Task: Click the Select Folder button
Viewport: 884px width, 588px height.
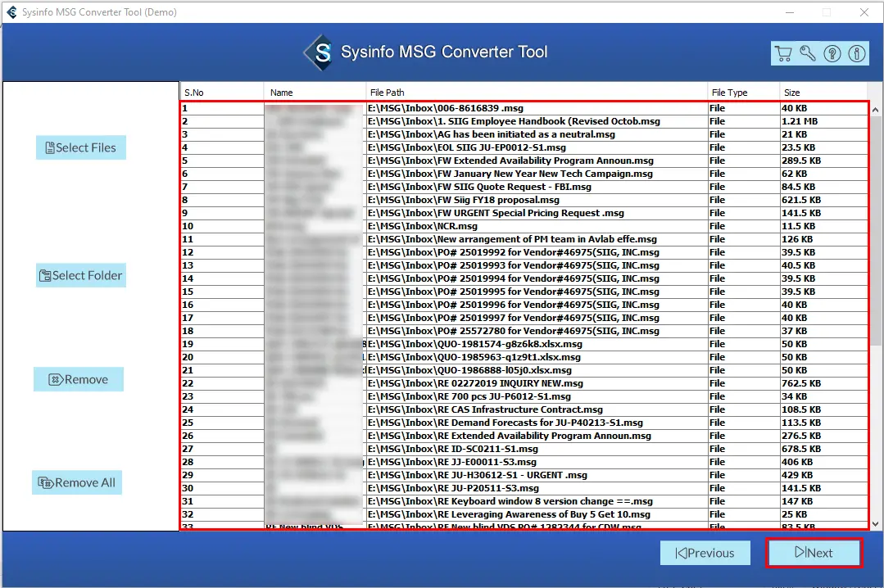Action: (79, 276)
